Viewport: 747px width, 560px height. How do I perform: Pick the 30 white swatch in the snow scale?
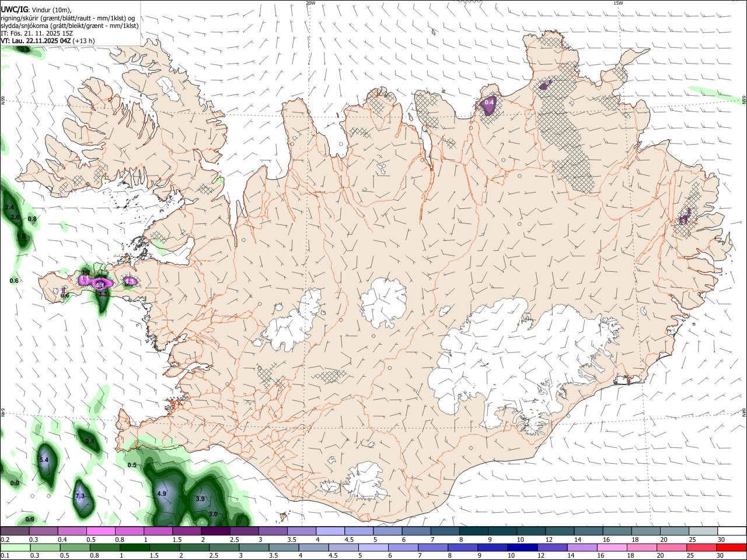click(x=732, y=531)
